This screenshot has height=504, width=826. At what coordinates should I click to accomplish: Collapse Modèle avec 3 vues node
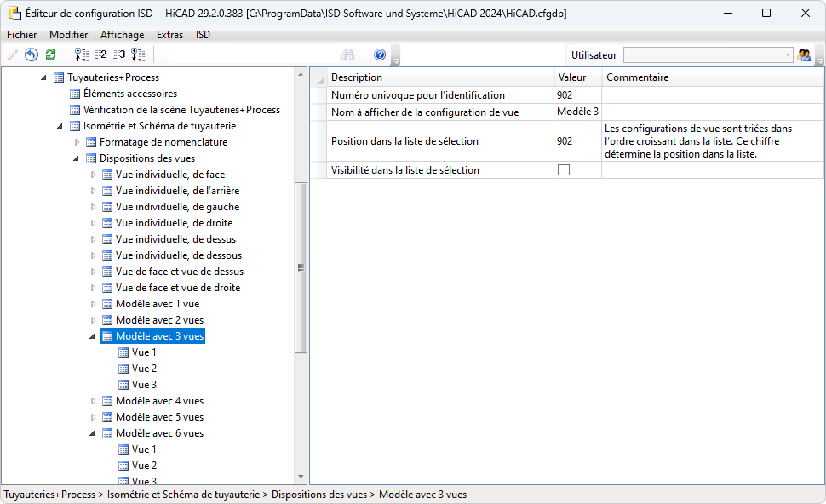(x=93, y=336)
